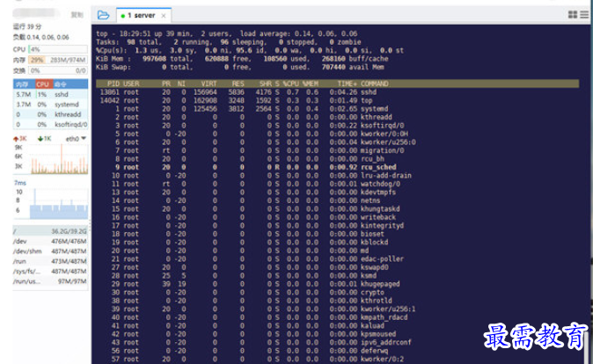Image resolution: width=593 pixels, height=364 pixels.
Task: Click the download speed 1K arrow indicator
Action: tap(45, 139)
